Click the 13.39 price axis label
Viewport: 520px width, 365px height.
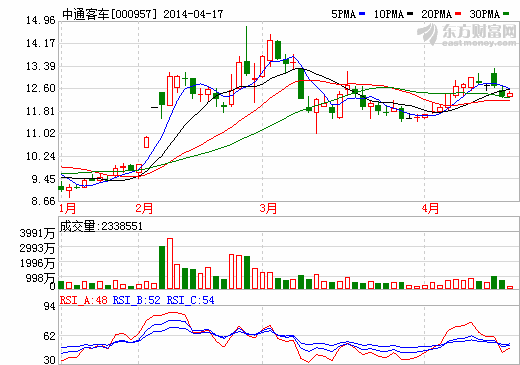[x=41, y=66]
